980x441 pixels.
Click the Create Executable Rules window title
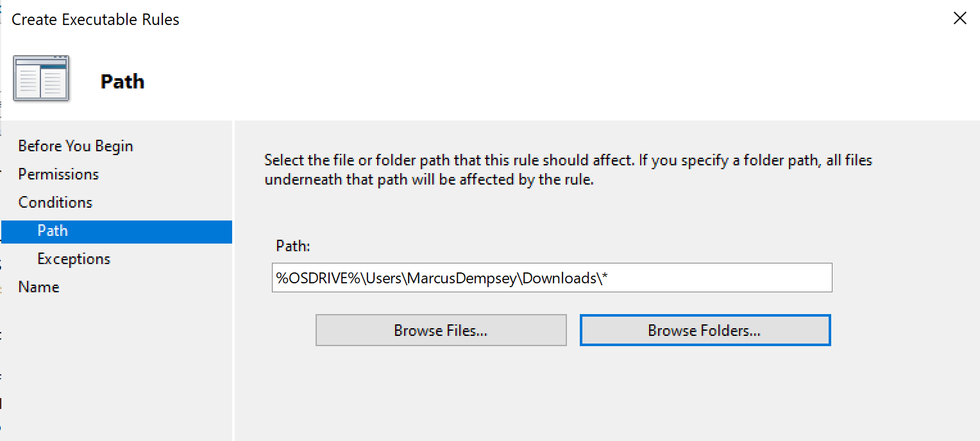[96, 20]
